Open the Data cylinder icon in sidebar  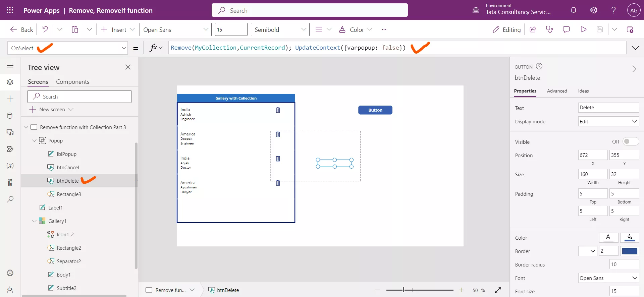click(x=10, y=116)
